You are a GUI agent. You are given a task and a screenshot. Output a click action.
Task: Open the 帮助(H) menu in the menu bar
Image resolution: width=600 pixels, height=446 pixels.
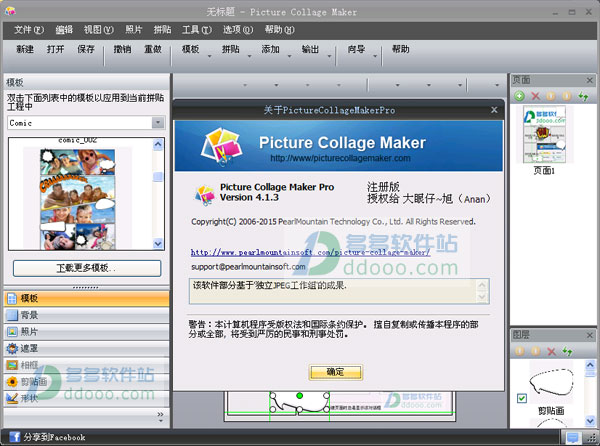pos(279,30)
